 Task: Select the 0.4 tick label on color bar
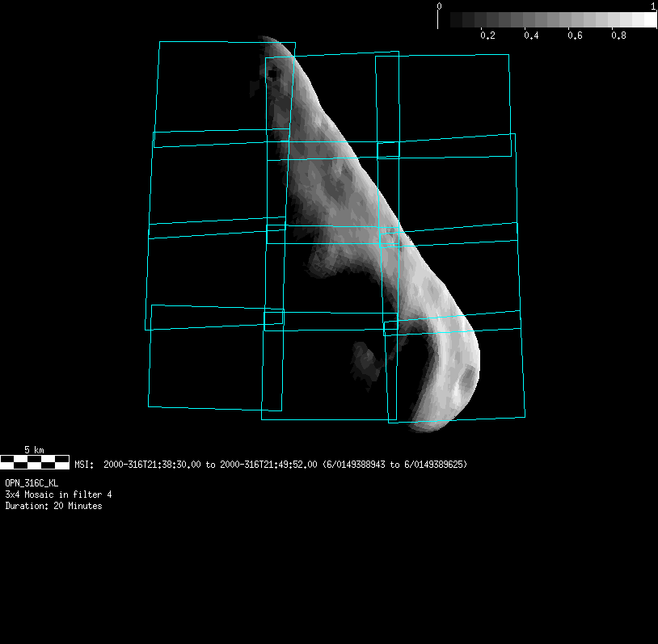coord(531,36)
